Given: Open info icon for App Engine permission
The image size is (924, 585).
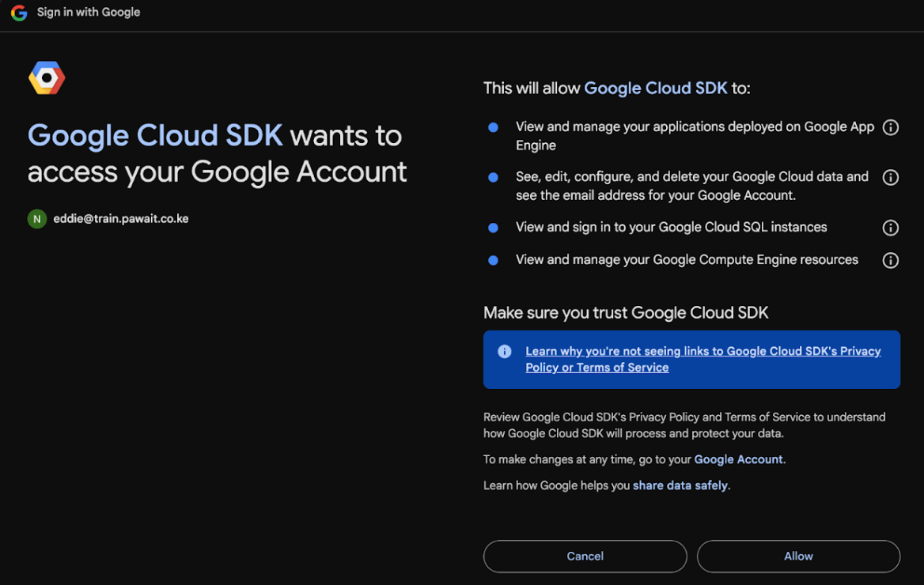Looking at the screenshot, I should [890, 127].
